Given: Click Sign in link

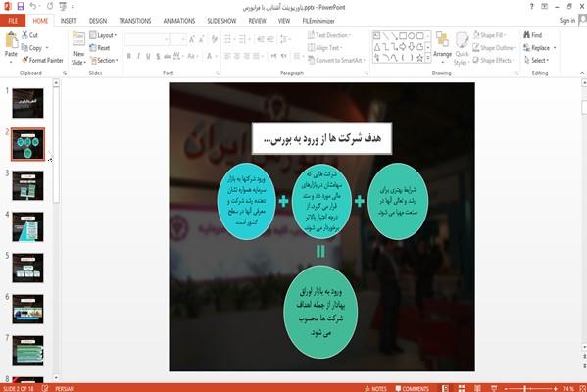Looking at the screenshot, I should pyautogui.click(x=567, y=21).
